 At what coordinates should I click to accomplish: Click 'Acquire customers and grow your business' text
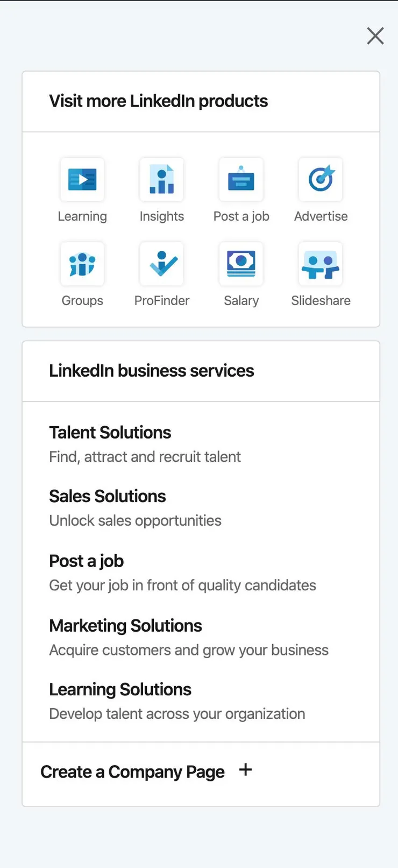pyautogui.click(x=189, y=650)
